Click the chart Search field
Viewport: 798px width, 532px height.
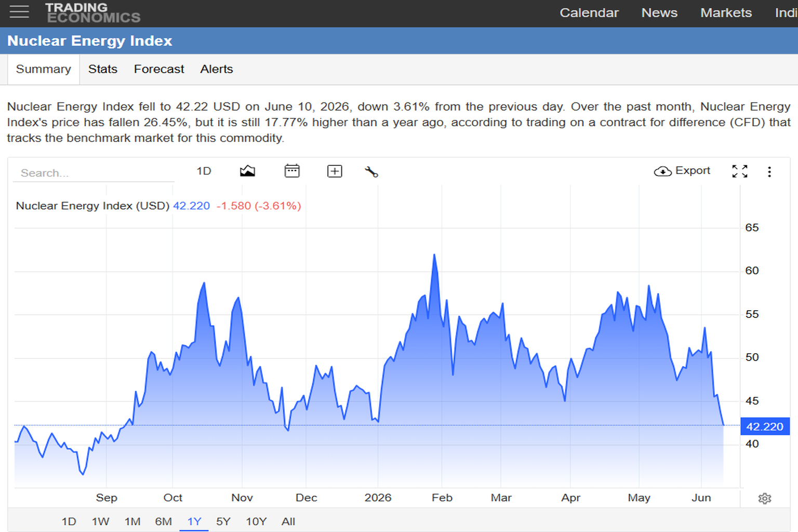(94, 173)
